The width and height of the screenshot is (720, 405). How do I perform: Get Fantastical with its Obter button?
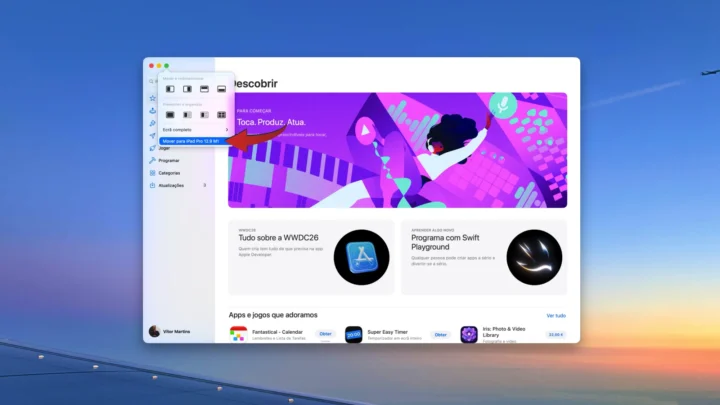[325, 334]
